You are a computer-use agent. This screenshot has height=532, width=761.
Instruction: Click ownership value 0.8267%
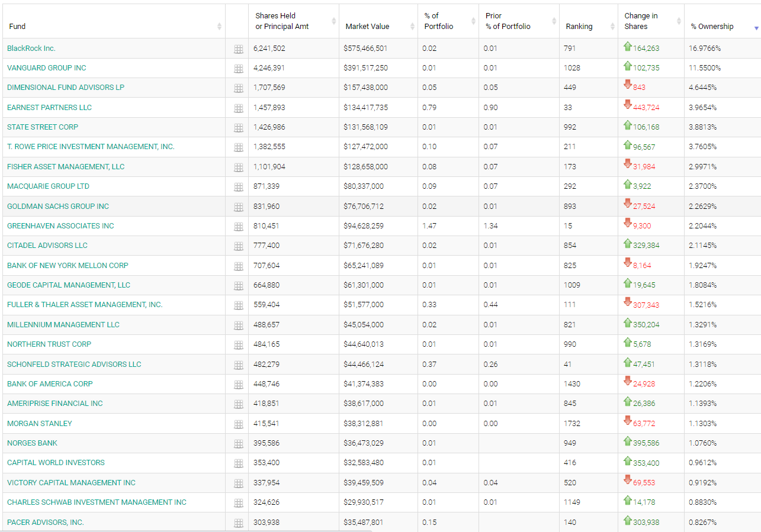point(703,523)
